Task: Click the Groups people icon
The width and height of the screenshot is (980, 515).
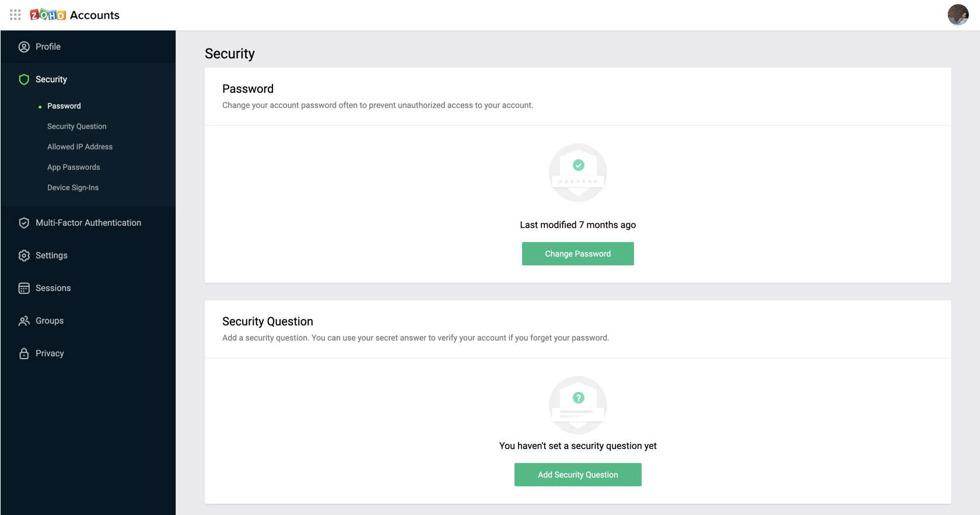Action: (x=24, y=321)
